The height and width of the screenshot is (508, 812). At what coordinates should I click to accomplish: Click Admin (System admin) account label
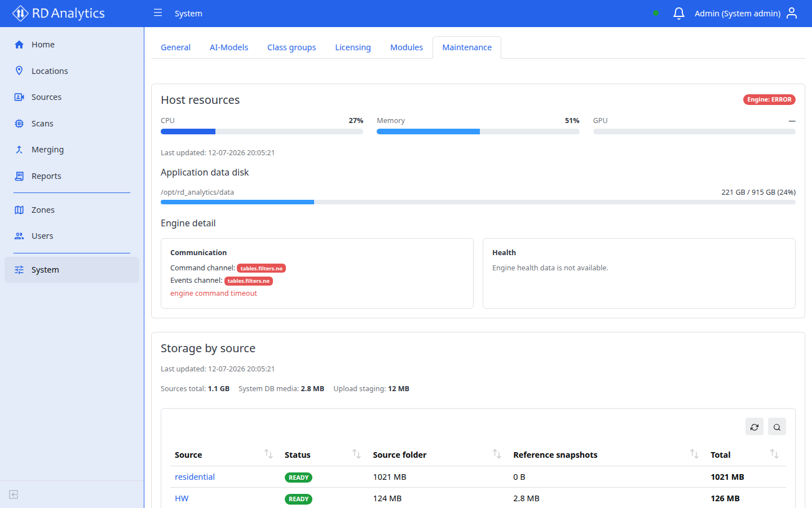click(737, 13)
